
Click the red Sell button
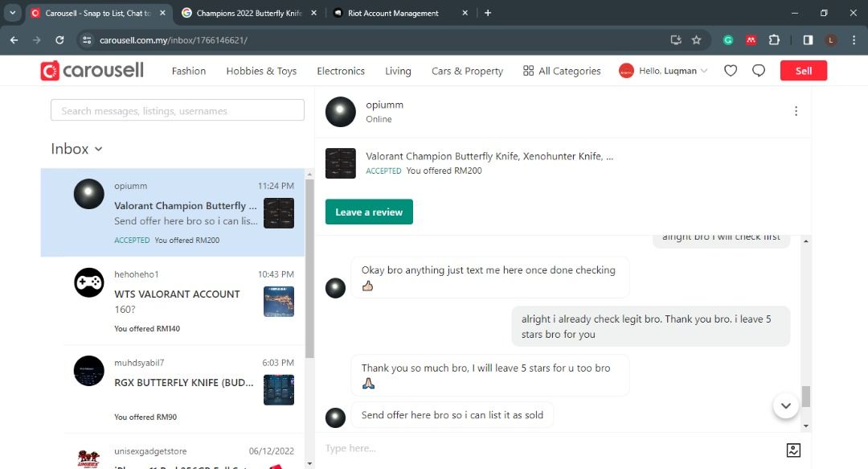[803, 71]
